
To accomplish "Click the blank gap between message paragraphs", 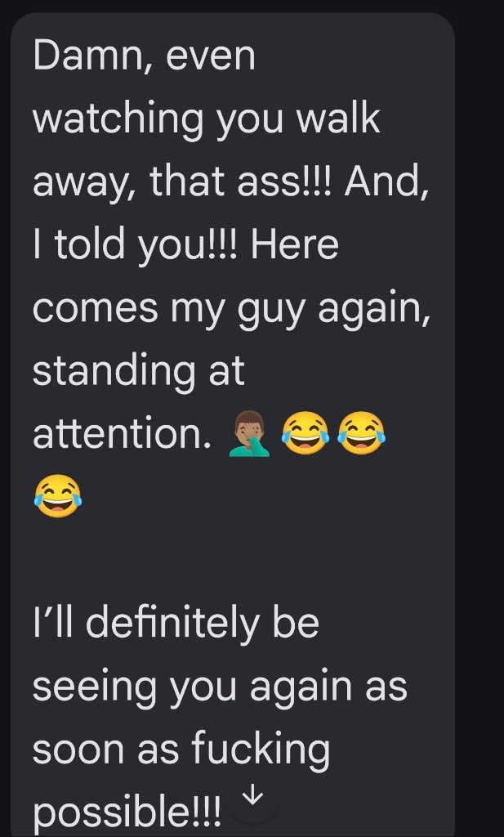I will pos(233,561).
